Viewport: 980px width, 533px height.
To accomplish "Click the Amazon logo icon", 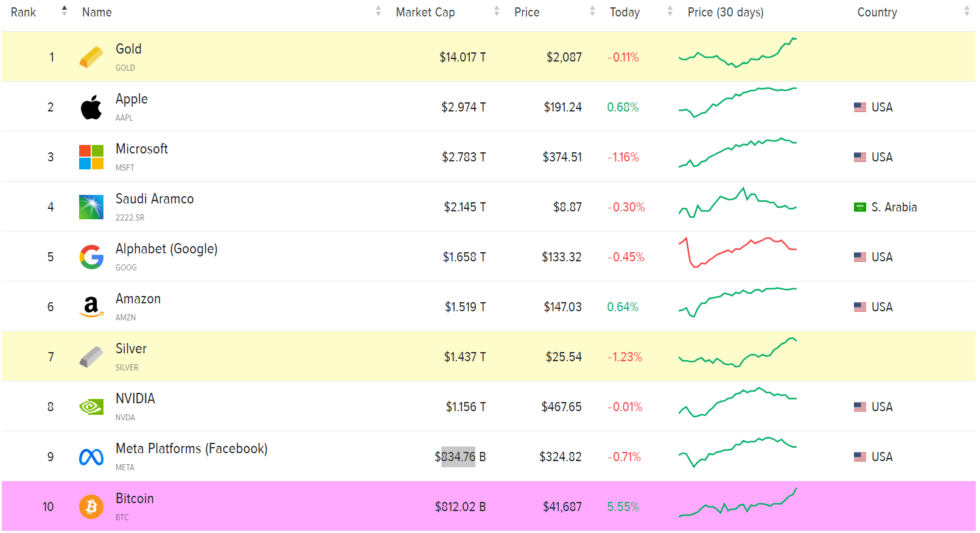I will [x=91, y=307].
